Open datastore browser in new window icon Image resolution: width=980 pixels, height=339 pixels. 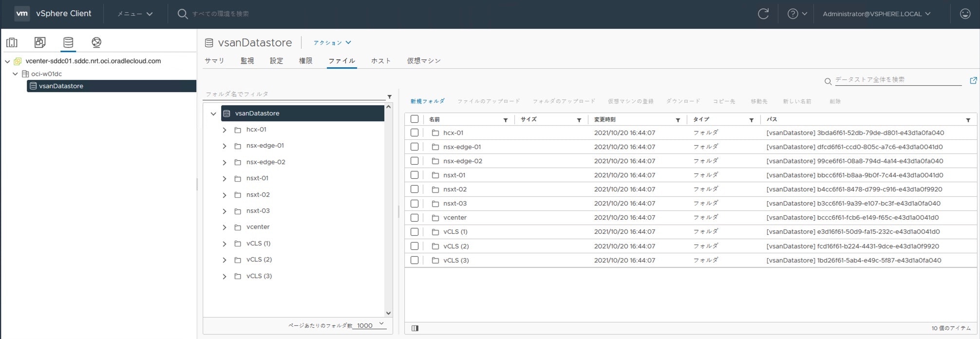click(973, 80)
